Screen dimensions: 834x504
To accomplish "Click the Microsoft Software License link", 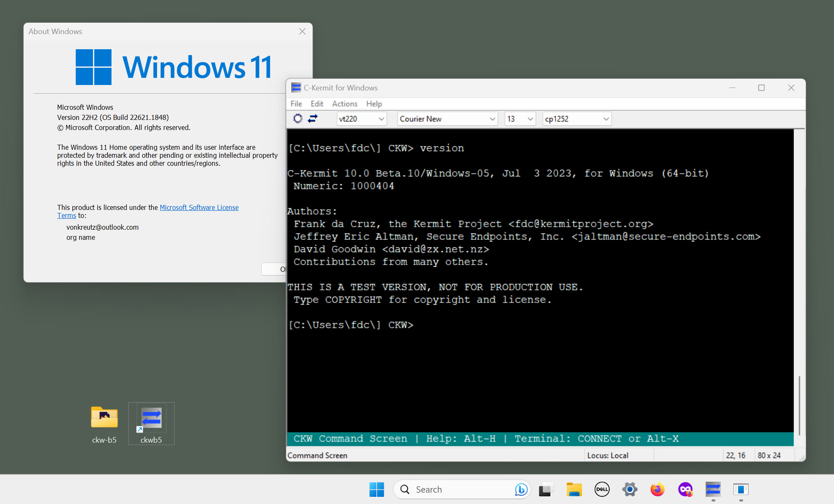I will [x=199, y=207].
